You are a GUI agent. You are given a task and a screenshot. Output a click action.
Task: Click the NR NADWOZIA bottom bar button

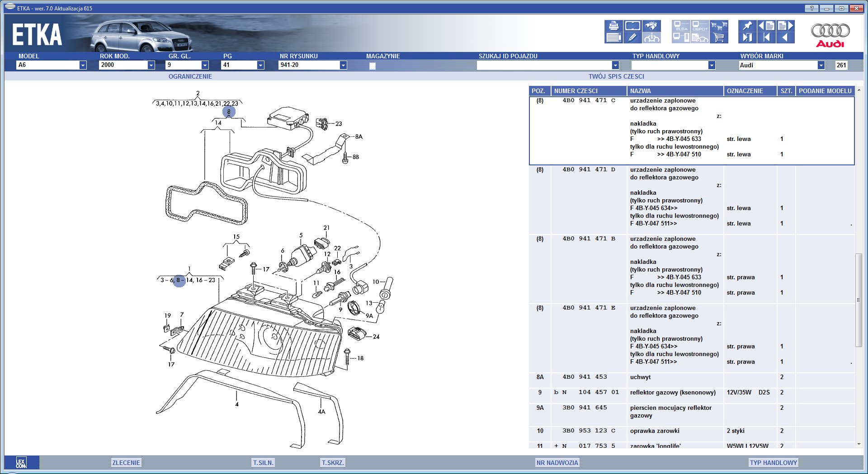(557, 463)
